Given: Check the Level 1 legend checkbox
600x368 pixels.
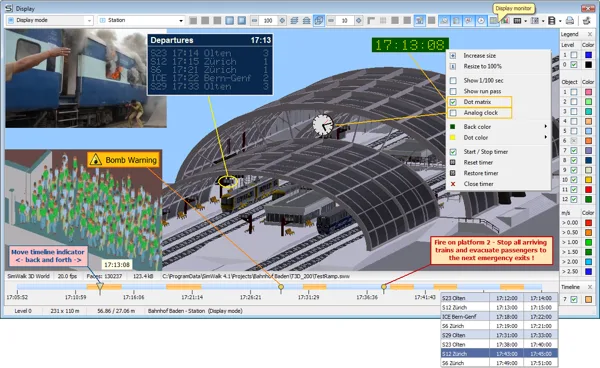Looking at the screenshot, I should [574, 55].
